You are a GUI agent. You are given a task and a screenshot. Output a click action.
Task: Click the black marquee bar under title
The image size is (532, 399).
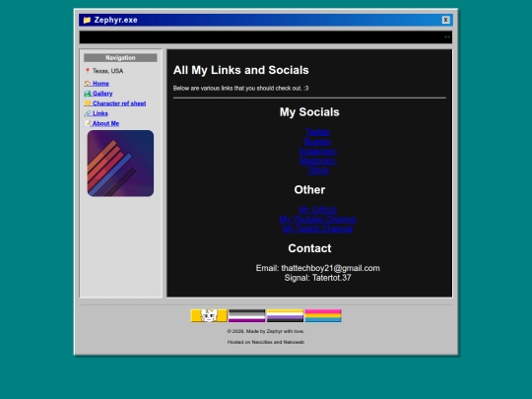[x=266, y=37]
